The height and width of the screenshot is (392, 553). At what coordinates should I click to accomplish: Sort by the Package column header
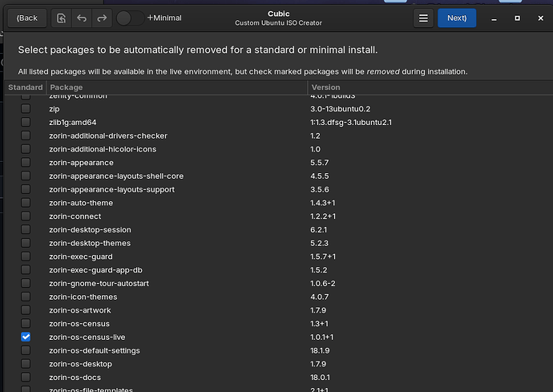(x=176, y=87)
